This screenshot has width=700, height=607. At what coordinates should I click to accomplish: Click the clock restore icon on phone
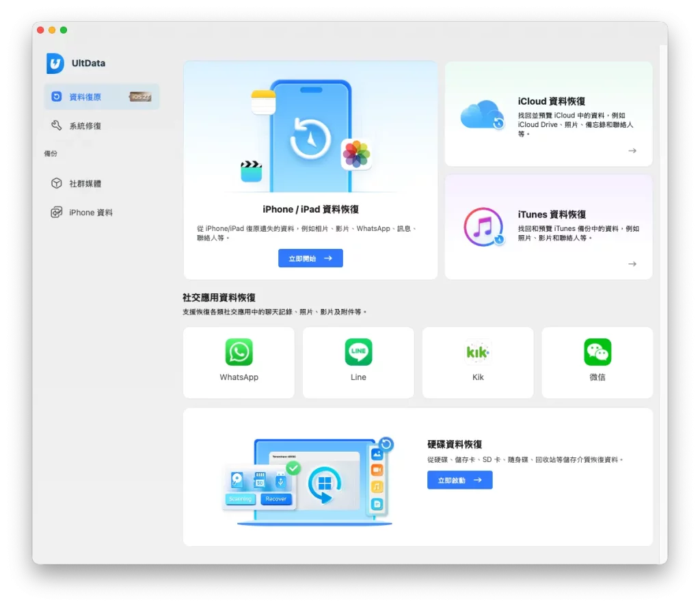tap(310, 138)
